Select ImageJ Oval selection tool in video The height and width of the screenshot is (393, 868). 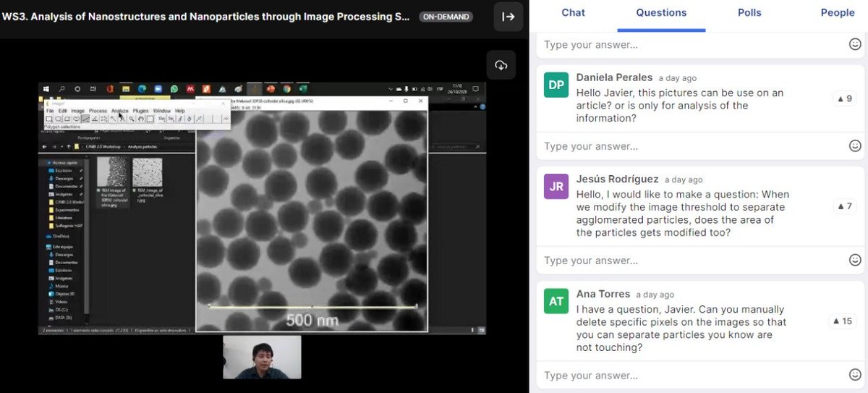[x=59, y=118]
